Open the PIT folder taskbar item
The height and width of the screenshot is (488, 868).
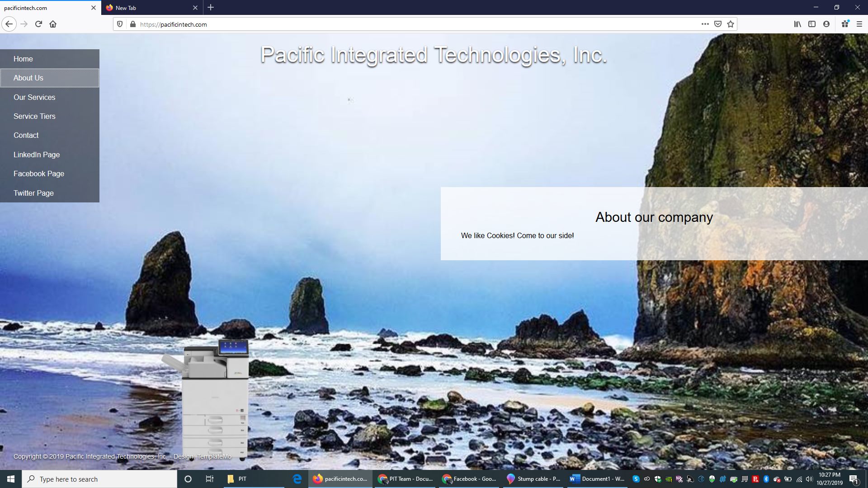[253, 479]
